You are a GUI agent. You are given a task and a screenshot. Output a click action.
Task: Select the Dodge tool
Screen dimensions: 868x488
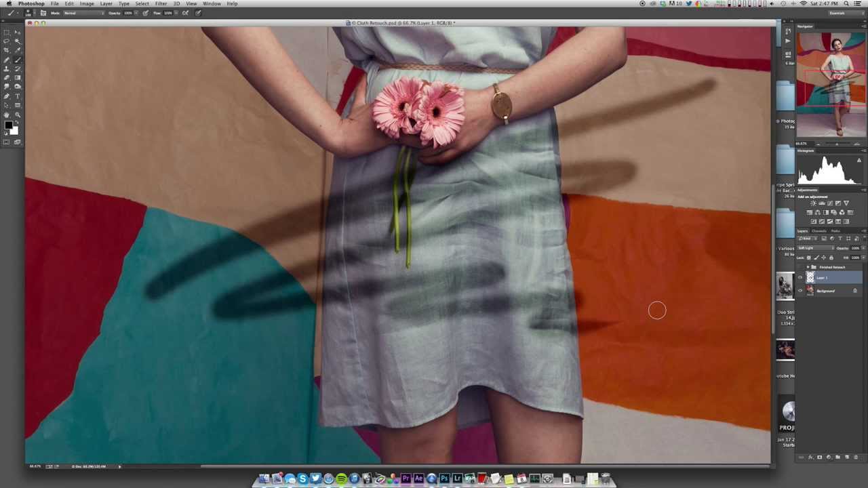[18, 86]
